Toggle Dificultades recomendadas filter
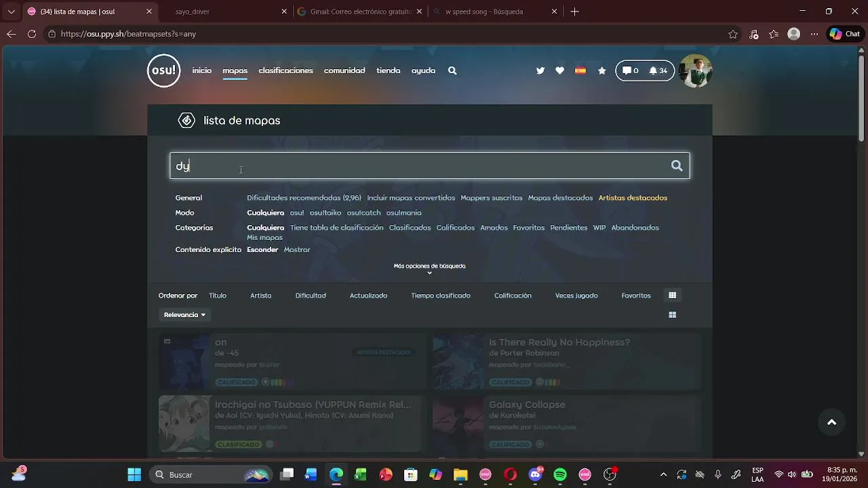Image resolution: width=868 pixels, height=488 pixels. point(304,198)
